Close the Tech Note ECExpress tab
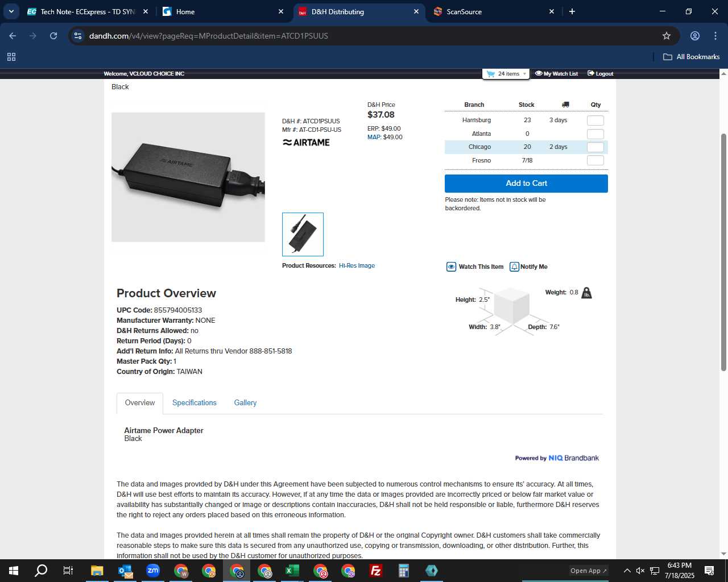The height and width of the screenshot is (582, 728). click(x=146, y=11)
